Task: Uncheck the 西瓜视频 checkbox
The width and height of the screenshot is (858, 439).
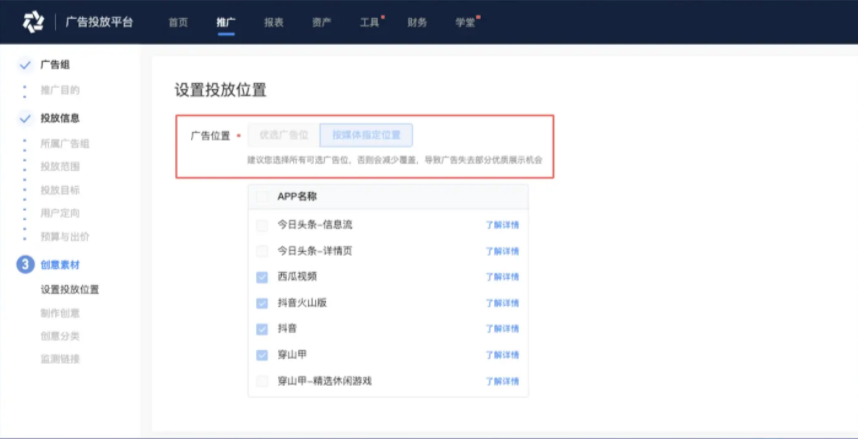Action: 262,277
